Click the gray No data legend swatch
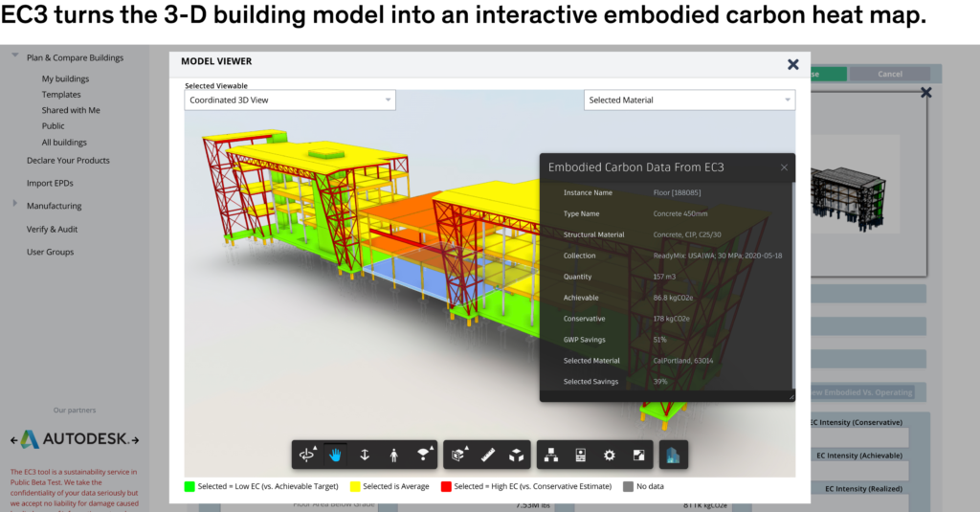Screen dimensions: 980x512 pos(628,486)
